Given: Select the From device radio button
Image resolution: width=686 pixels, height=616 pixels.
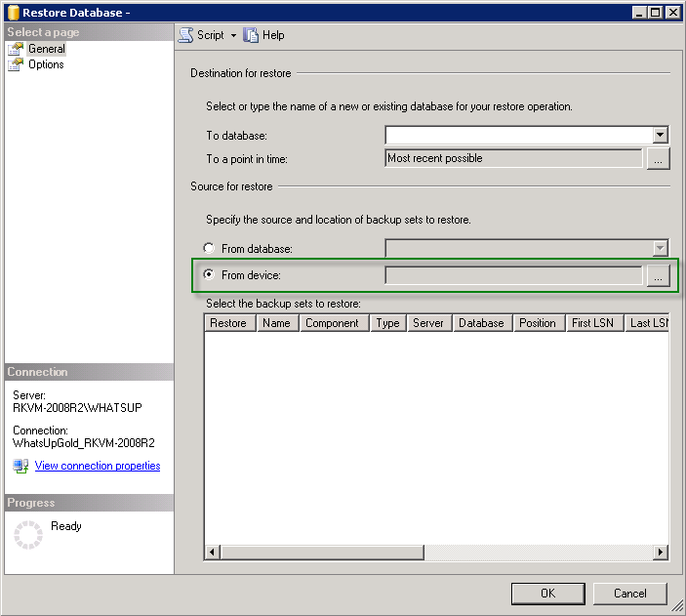Looking at the screenshot, I should (x=209, y=274).
